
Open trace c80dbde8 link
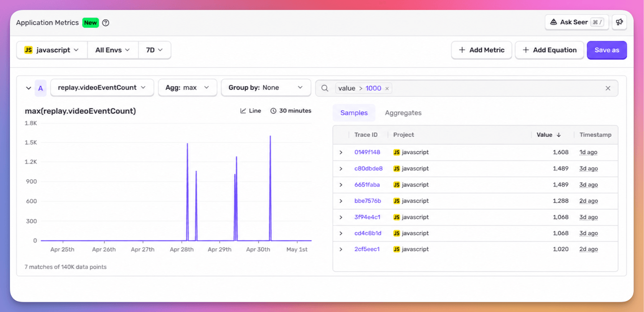tap(368, 168)
